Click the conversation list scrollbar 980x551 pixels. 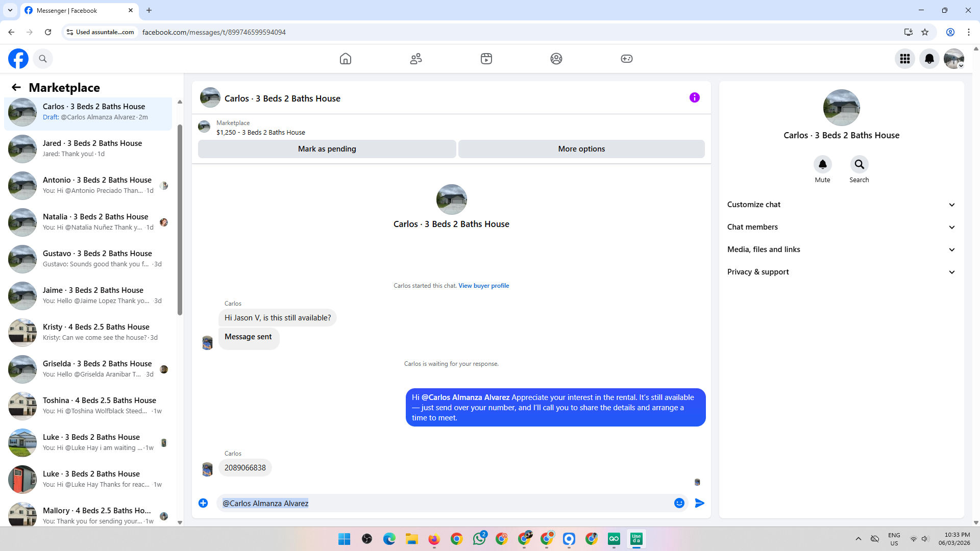click(180, 219)
